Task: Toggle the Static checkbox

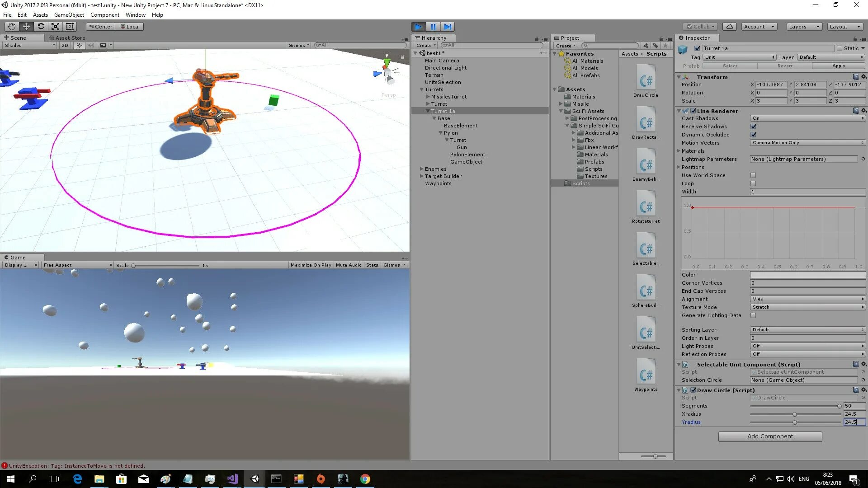Action: 840,48
